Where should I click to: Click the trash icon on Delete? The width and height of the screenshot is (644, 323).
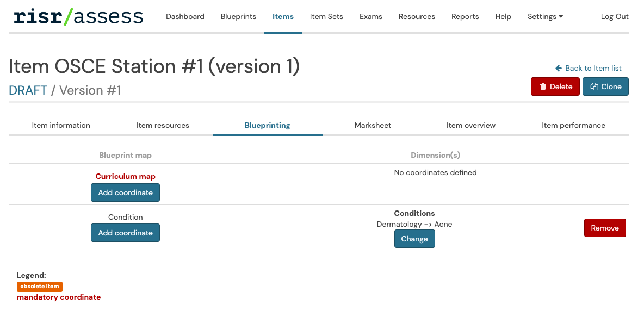pyautogui.click(x=543, y=87)
